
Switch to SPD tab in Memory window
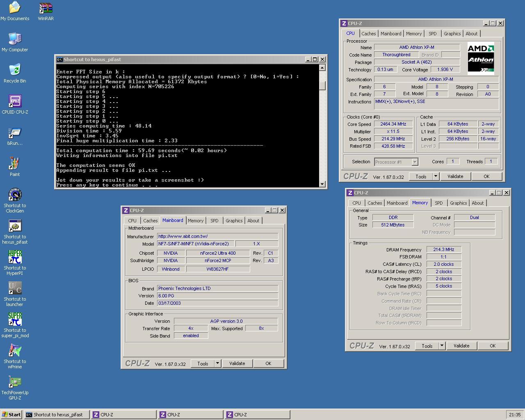point(439,203)
